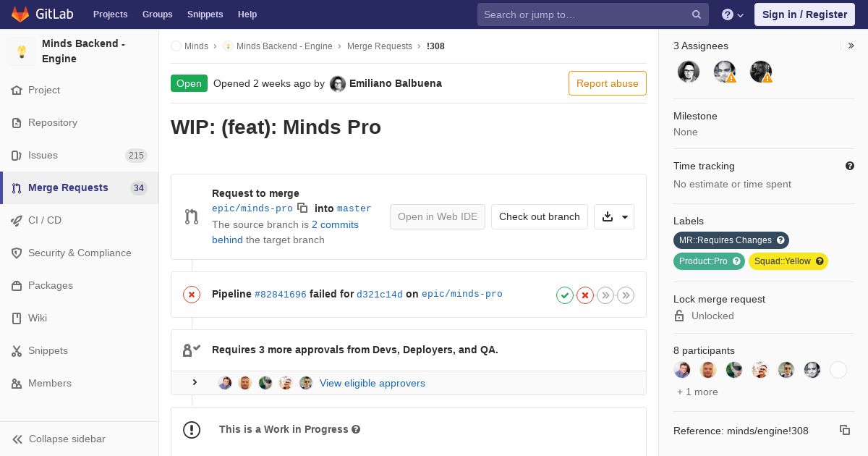Viewport: 868px width, 456px height.
Task: Copy the merge request reference
Action: [x=845, y=430]
